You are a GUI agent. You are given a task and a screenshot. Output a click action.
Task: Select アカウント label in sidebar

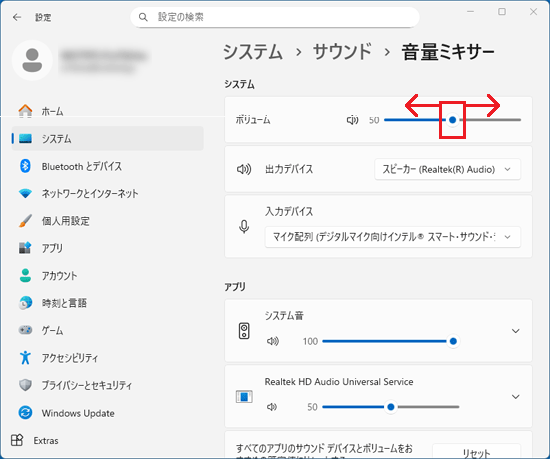click(59, 276)
